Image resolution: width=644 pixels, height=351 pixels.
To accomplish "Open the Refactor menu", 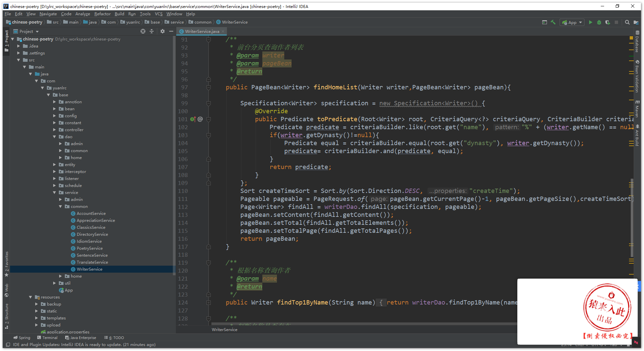I will tap(102, 14).
